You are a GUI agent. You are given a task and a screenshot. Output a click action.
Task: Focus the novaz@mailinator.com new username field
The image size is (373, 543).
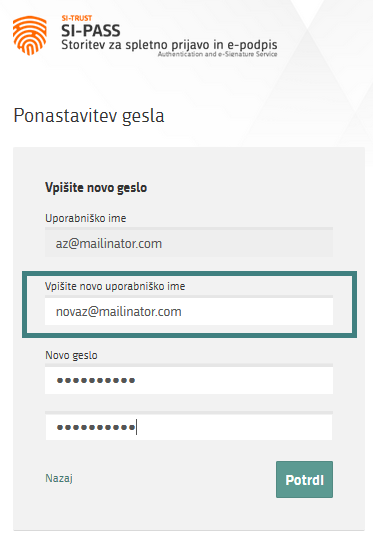point(189,311)
